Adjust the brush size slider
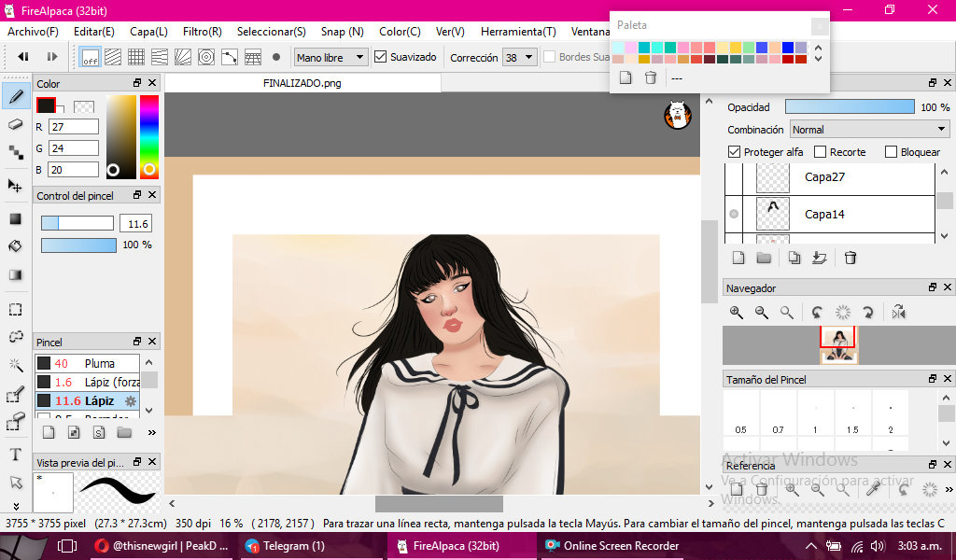Image resolution: width=956 pixels, height=560 pixels. pyautogui.click(x=77, y=224)
